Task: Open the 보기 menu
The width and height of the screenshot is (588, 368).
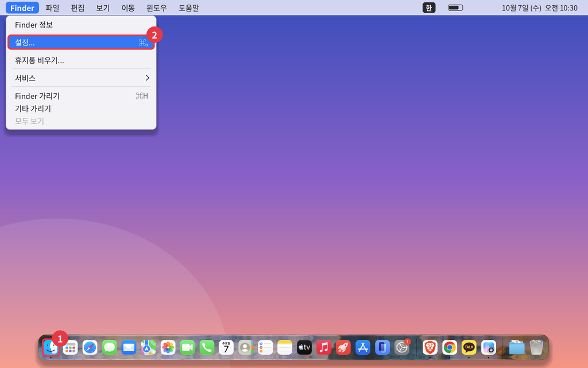Action: pyautogui.click(x=103, y=8)
